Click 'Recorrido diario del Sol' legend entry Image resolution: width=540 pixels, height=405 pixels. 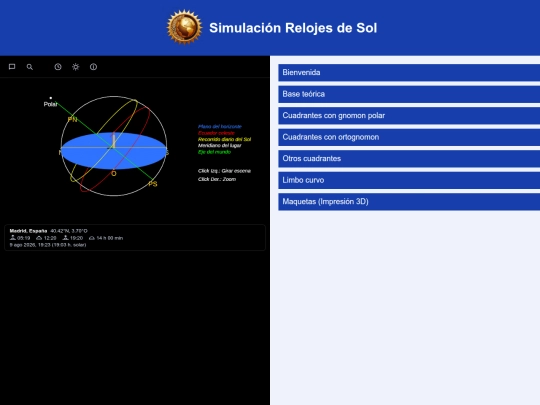point(224,139)
